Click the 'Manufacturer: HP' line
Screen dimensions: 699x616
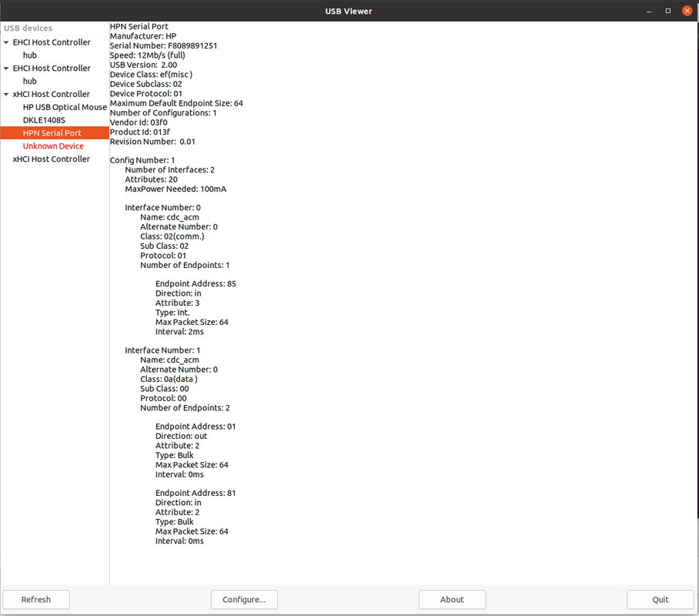(x=143, y=36)
